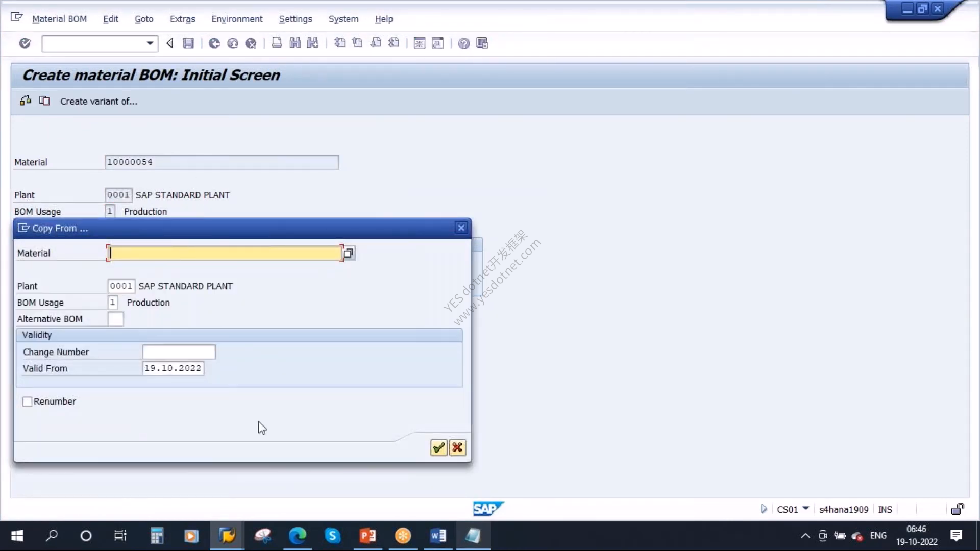
Task: Click the BOM Usage field in dialog
Action: point(113,303)
